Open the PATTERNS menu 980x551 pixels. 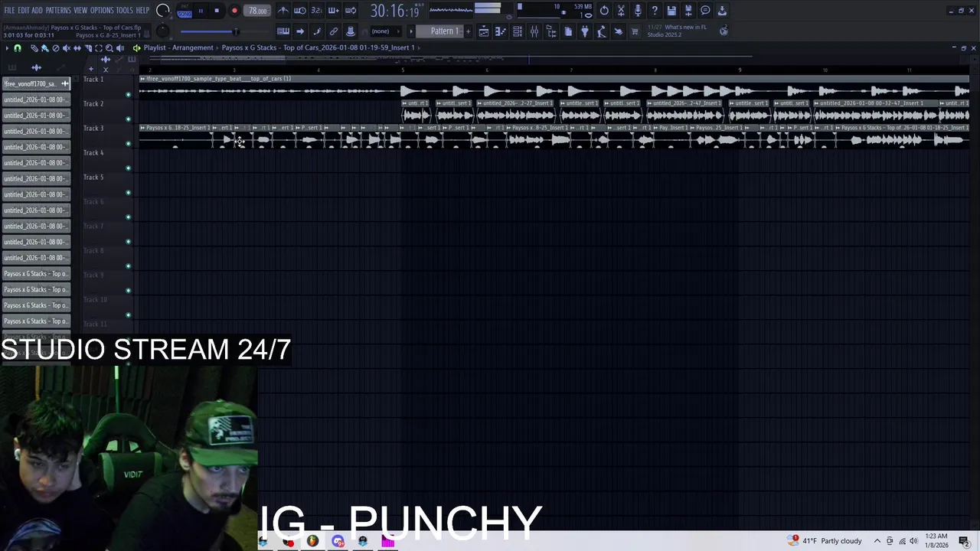coord(58,10)
